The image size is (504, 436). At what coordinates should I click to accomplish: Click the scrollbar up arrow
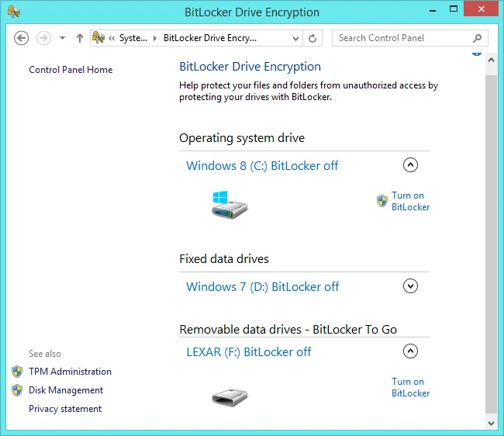[x=491, y=61]
